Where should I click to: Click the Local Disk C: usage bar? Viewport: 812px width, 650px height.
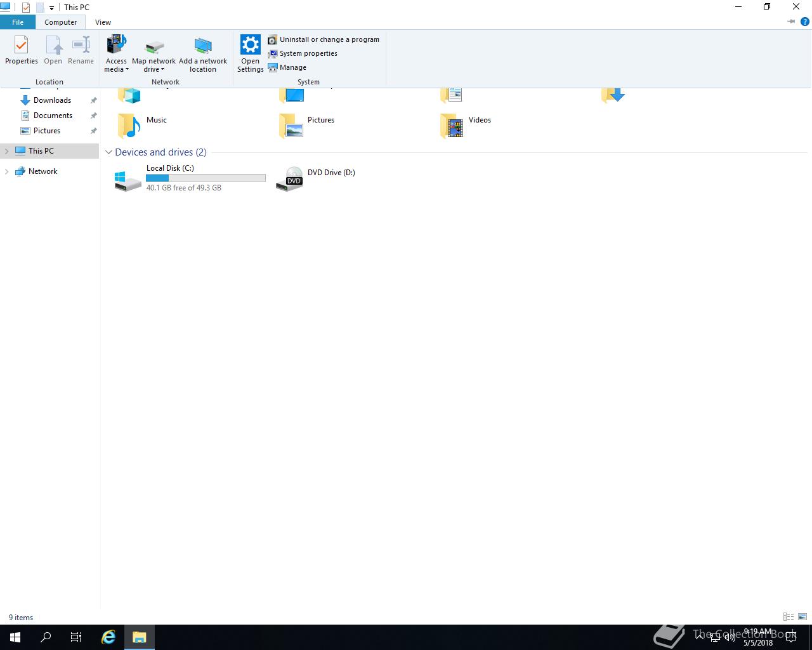point(206,178)
